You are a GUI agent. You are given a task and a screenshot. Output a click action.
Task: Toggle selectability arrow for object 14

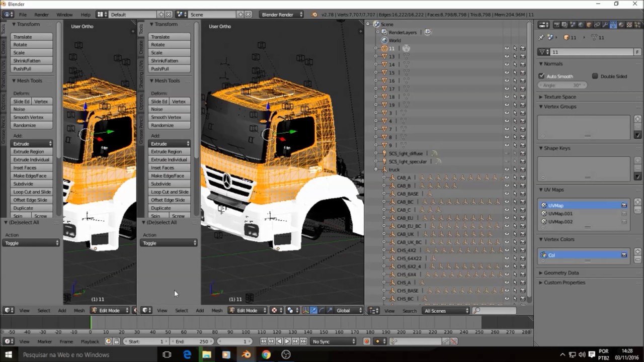515,64
